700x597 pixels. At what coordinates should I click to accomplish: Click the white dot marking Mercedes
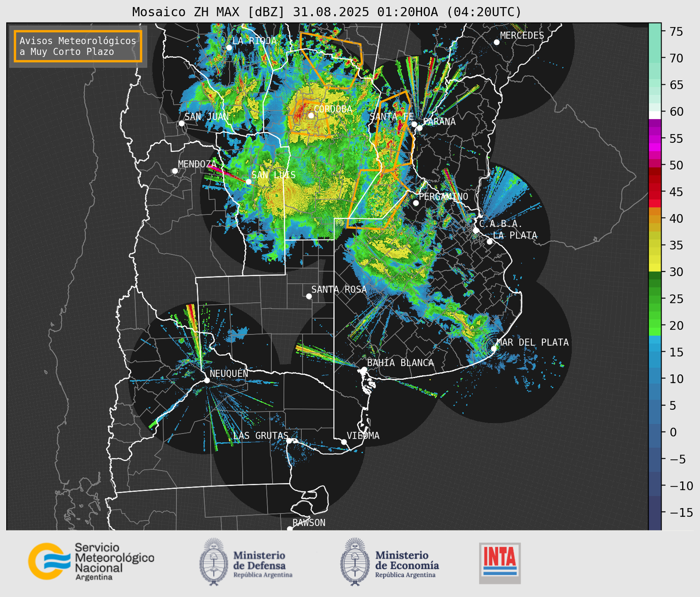point(496,42)
